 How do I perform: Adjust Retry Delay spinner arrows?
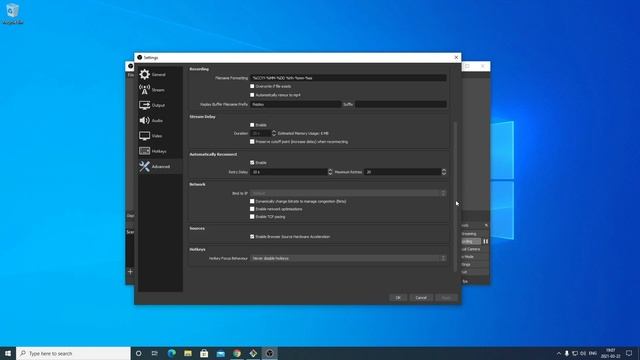tap(330, 172)
